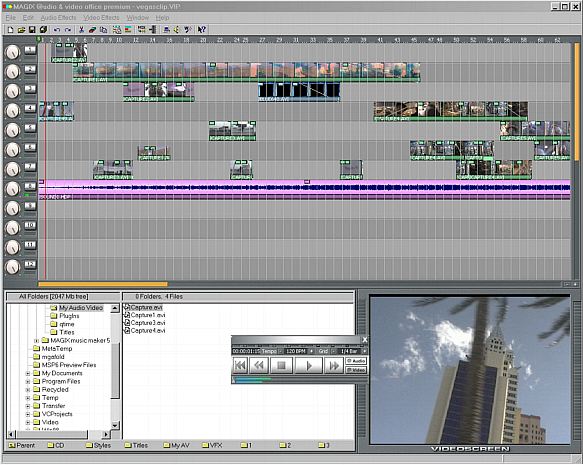Click the My AV shortcut button
This screenshot has width=583, height=465.
coord(176,445)
